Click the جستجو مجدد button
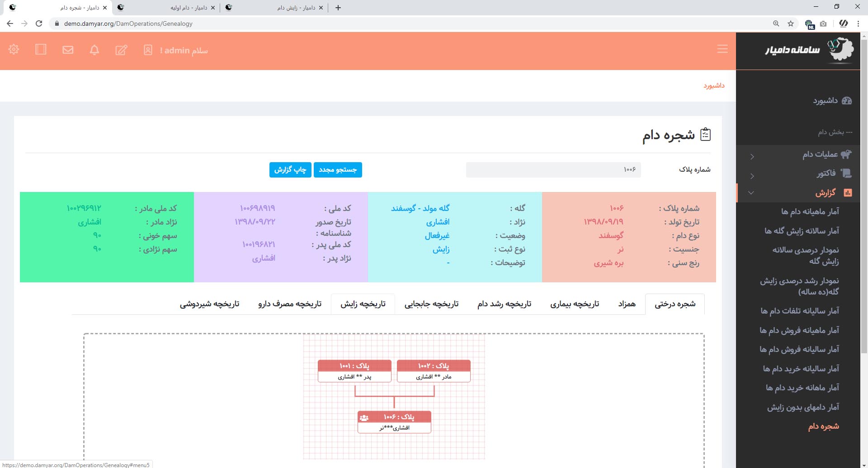Screen dimensions: 868x468 (x=338, y=170)
